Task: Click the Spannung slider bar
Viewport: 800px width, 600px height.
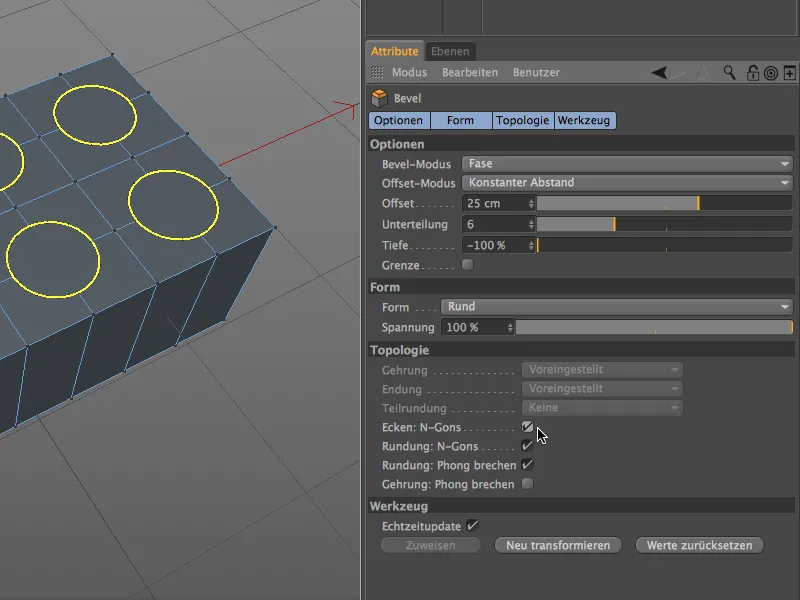Action: 654,328
